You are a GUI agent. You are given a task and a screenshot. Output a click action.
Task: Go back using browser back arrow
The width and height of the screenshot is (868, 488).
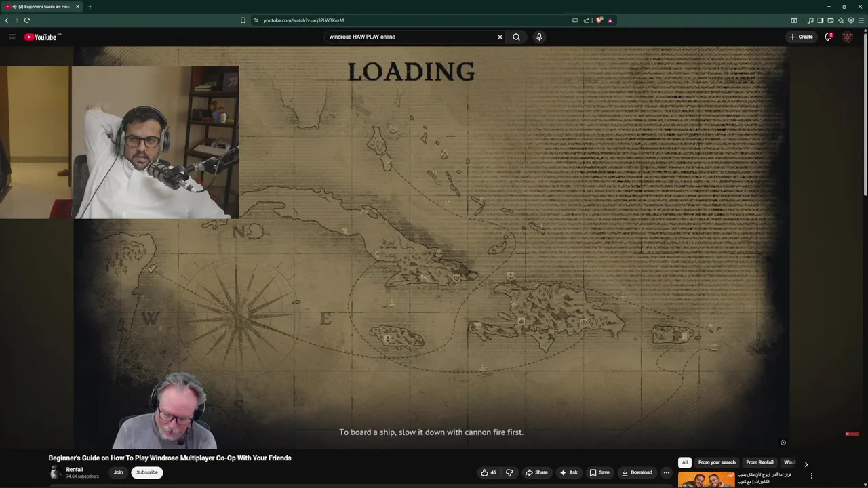(7, 20)
